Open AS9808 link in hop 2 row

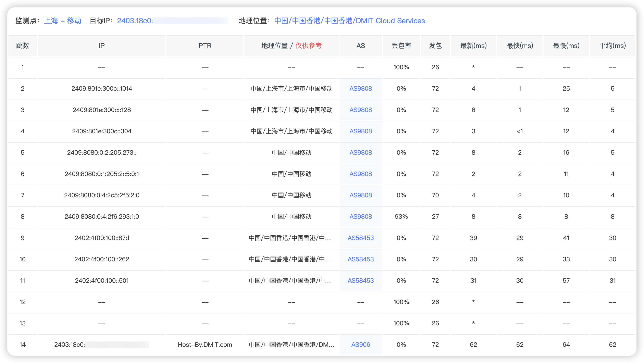pyautogui.click(x=360, y=88)
